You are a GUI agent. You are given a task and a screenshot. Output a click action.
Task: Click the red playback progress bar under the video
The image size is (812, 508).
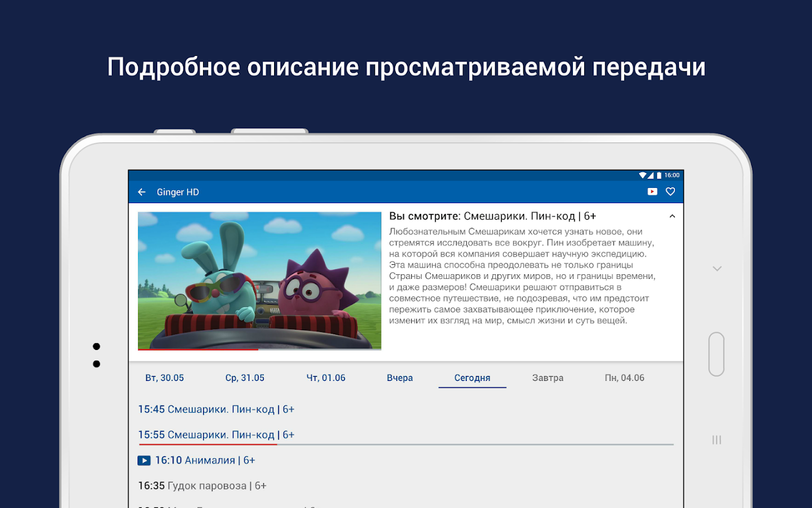point(198,349)
